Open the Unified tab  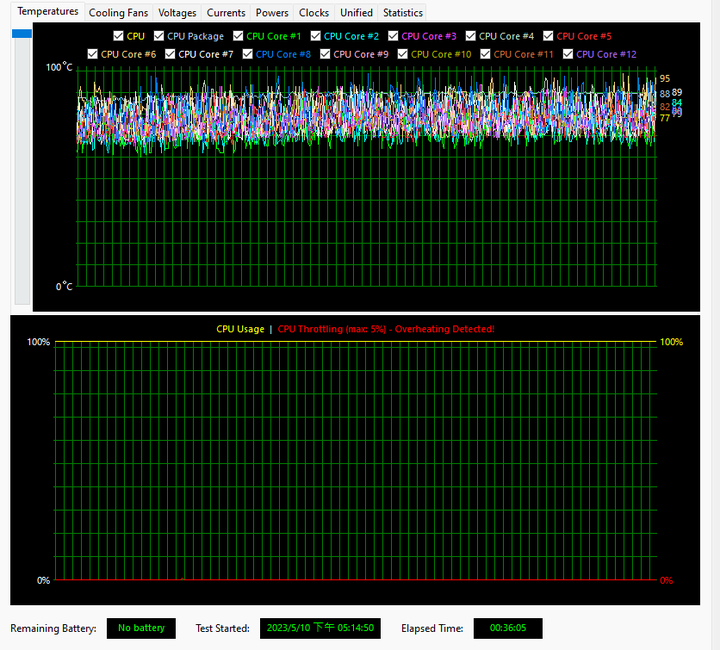[x=356, y=13]
